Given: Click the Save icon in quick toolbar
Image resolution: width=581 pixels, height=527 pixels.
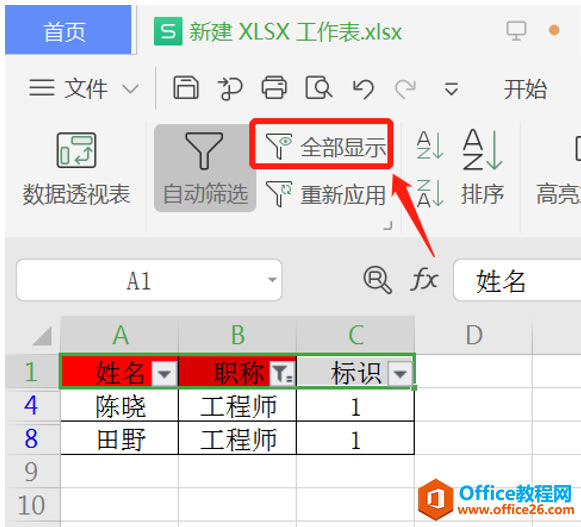Looking at the screenshot, I should pos(186,88).
